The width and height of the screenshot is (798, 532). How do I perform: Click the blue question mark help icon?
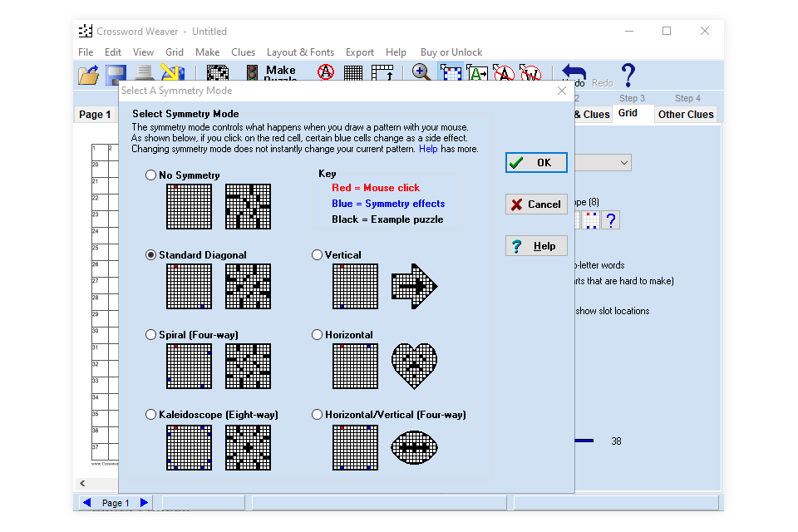628,73
